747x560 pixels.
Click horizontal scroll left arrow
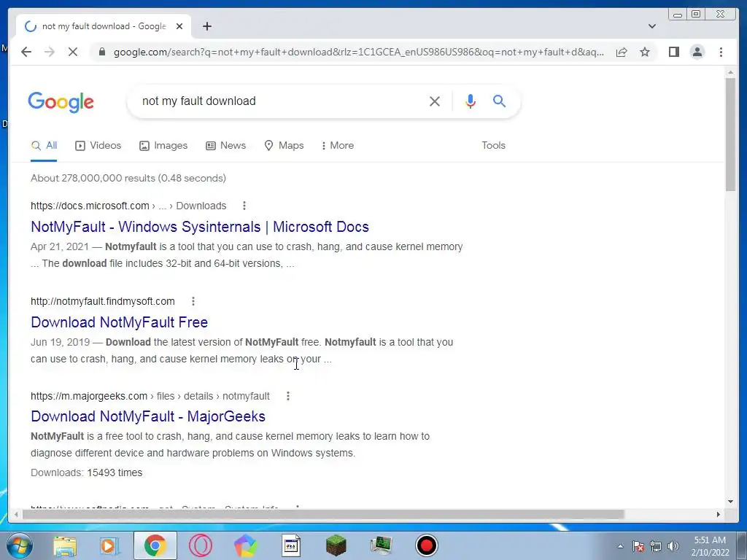16,514
